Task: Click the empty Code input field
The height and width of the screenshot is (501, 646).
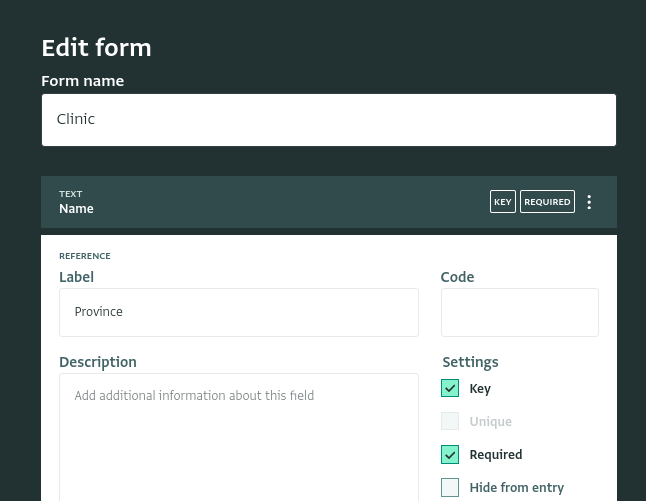Action: [x=520, y=312]
